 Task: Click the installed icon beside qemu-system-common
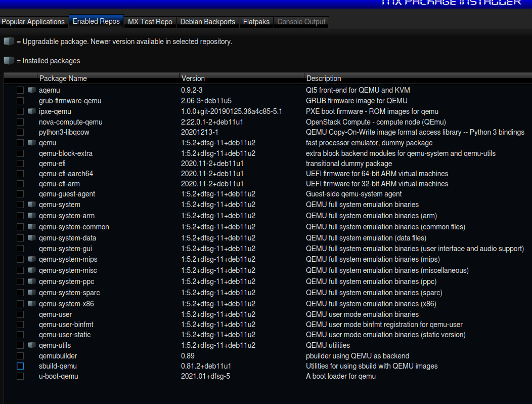pyautogui.click(x=32, y=227)
